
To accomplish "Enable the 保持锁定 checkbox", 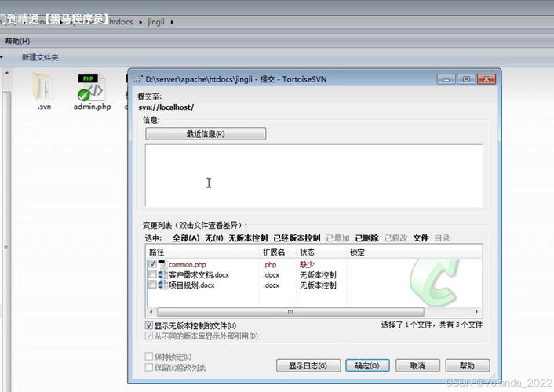I will pos(149,357).
